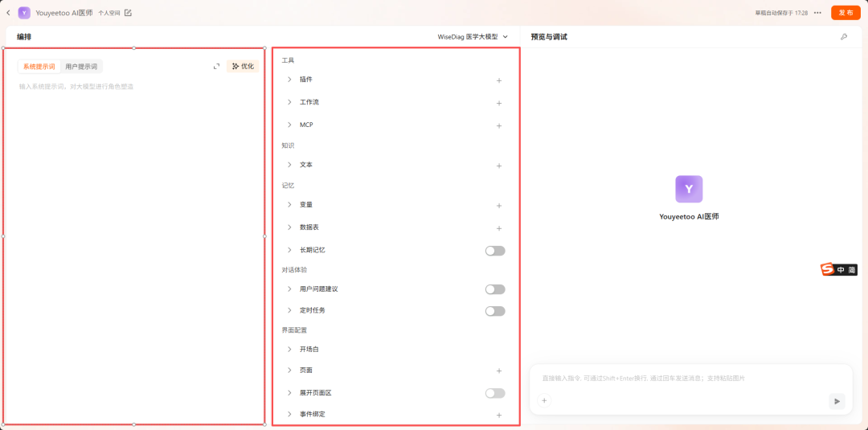Add text knowledge with the plus icon
This screenshot has width=868, height=430.
pyautogui.click(x=499, y=166)
